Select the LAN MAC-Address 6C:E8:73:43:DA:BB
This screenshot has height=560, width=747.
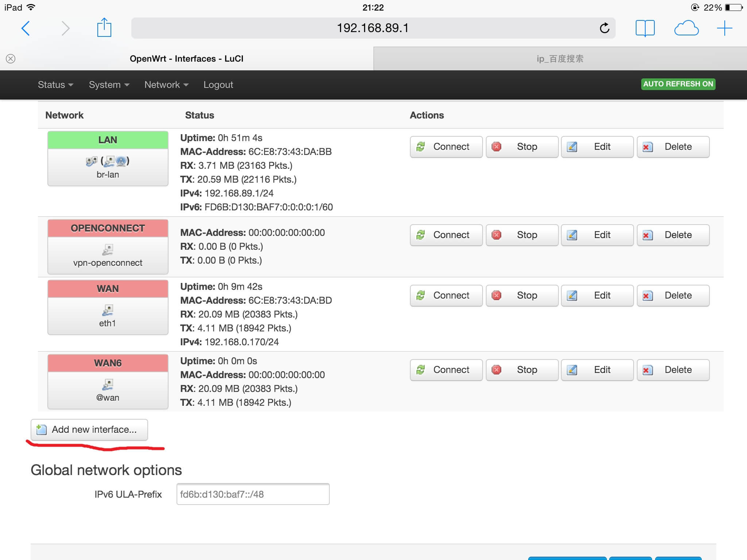(256, 152)
